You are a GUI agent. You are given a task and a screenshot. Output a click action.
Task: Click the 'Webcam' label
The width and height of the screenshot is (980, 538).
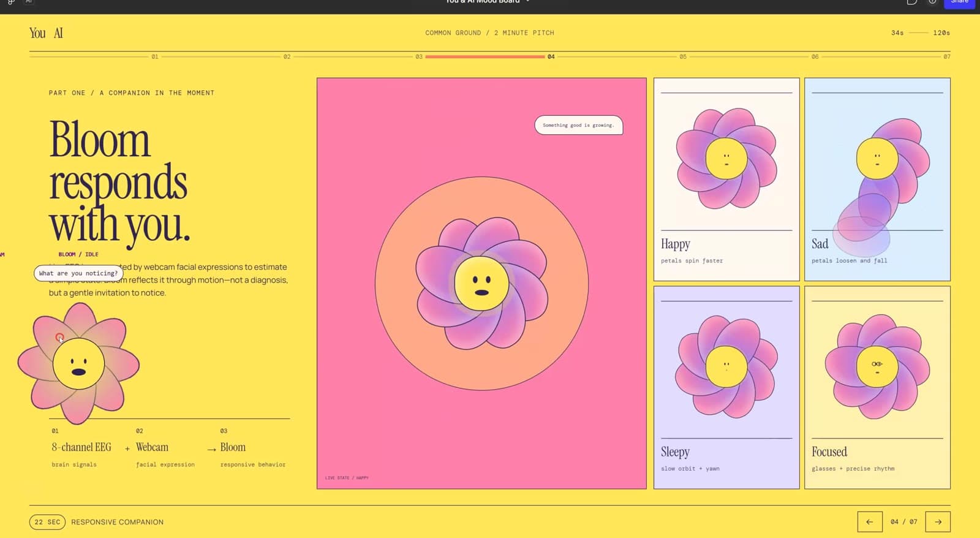point(152,447)
